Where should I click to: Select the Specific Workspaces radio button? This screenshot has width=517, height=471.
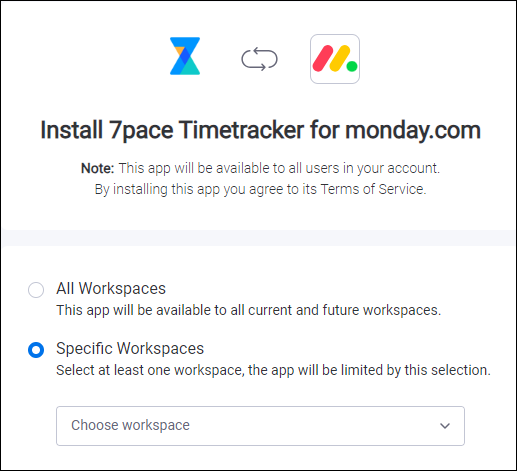coord(36,350)
